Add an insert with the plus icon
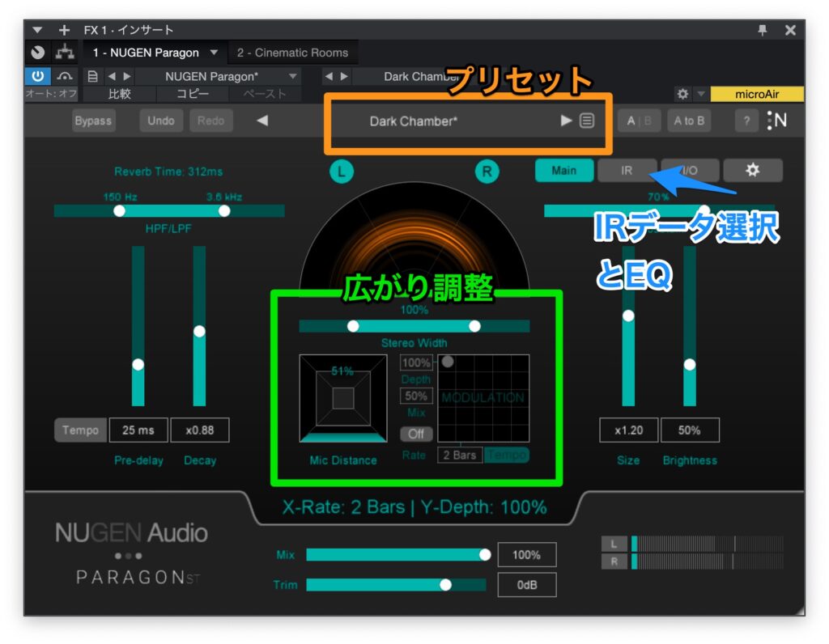The height and width of the screenshot is (644, 829). (64, 30)
